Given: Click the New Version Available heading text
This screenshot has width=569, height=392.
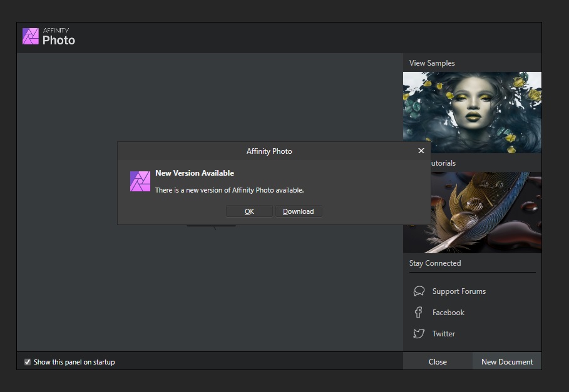Looking at the screenshot, I should pyautogui.click(x=195, y=173).
